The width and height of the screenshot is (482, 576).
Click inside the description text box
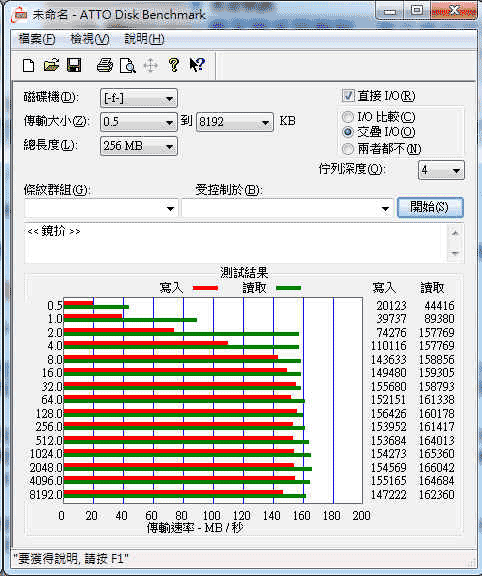click(x=235, y=242)
